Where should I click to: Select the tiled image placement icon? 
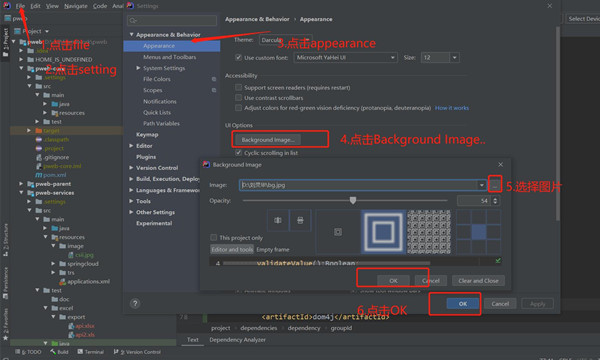[x=429, y=232]
